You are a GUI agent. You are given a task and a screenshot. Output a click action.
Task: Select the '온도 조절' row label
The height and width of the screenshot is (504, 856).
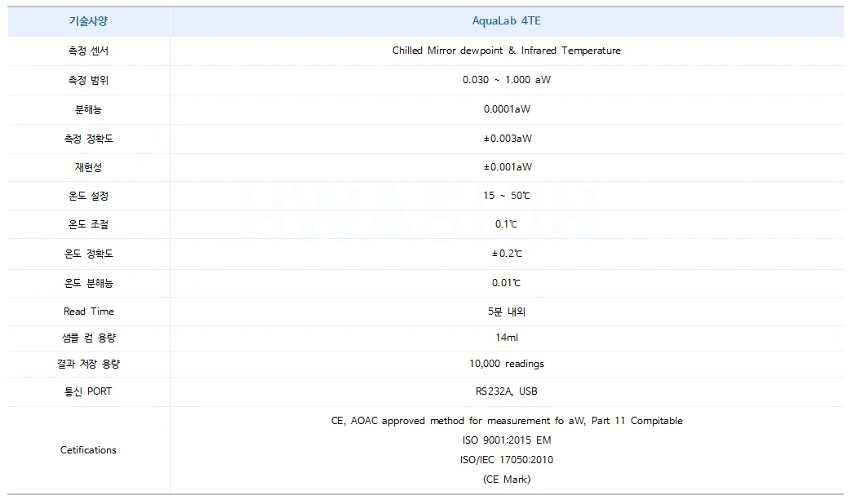tap(88, 224)
